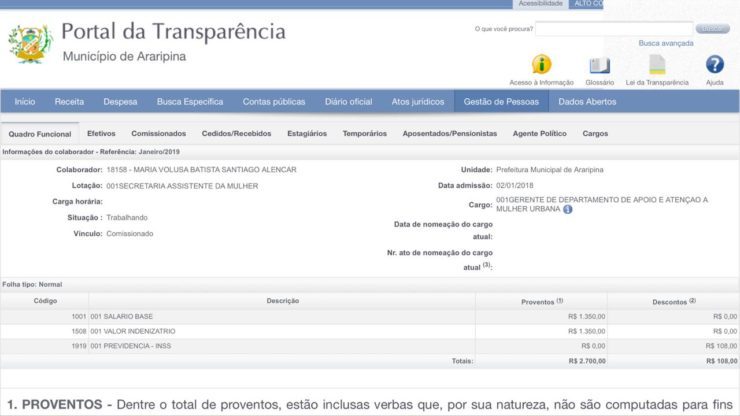Click the Situação value Trabalhando
The image size is (740, 416).
coord(127,218)
